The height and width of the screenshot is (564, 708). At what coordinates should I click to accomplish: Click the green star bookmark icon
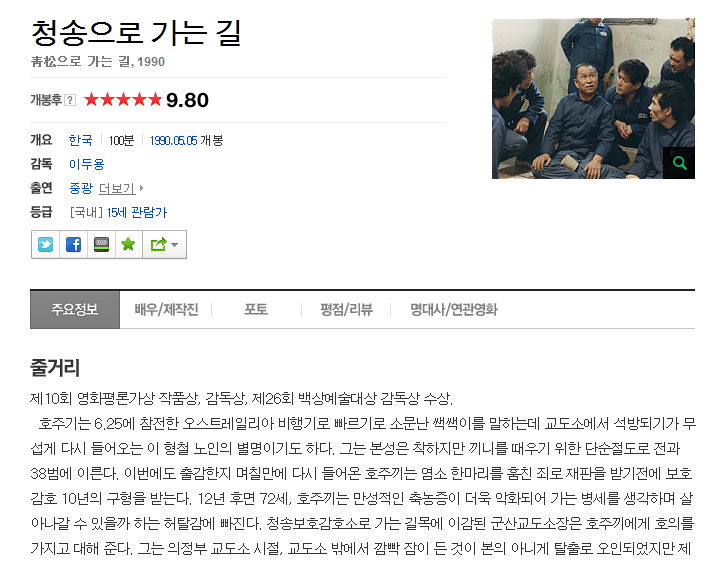tap(129, 244)
